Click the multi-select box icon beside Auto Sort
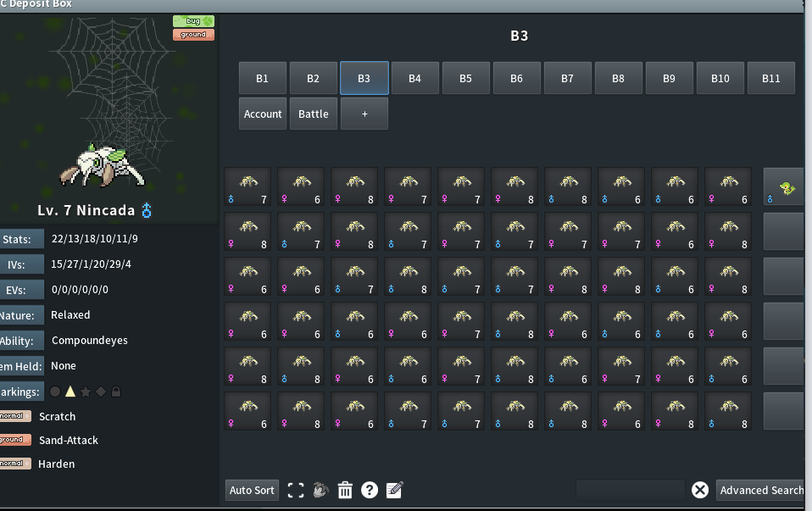Screen dimensions: 812x511 tap(296, 491)
